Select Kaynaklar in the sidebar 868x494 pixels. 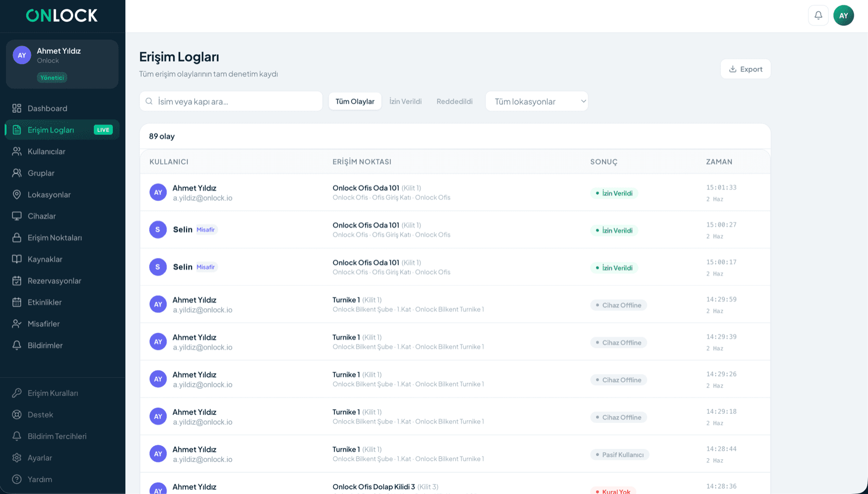62,259
